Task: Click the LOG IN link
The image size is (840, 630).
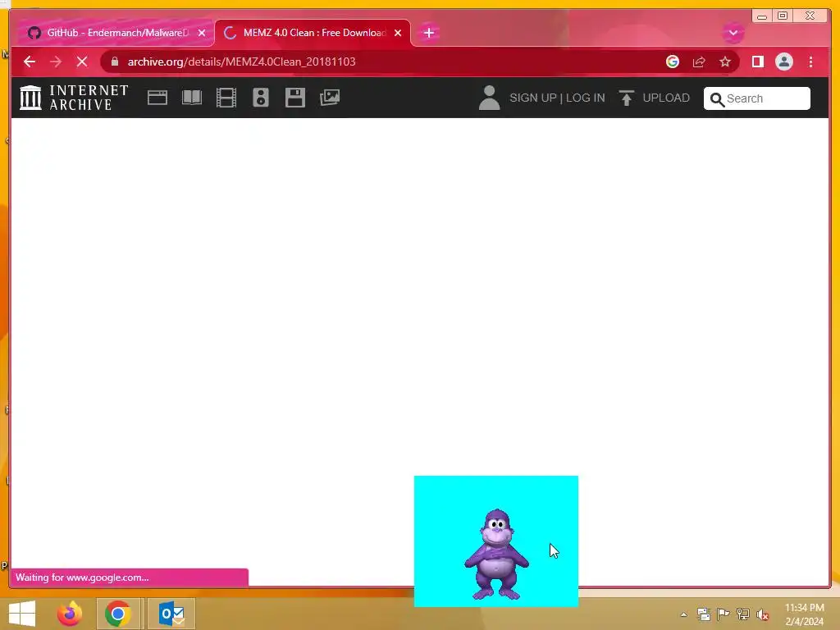Action: tap(585, 98)
